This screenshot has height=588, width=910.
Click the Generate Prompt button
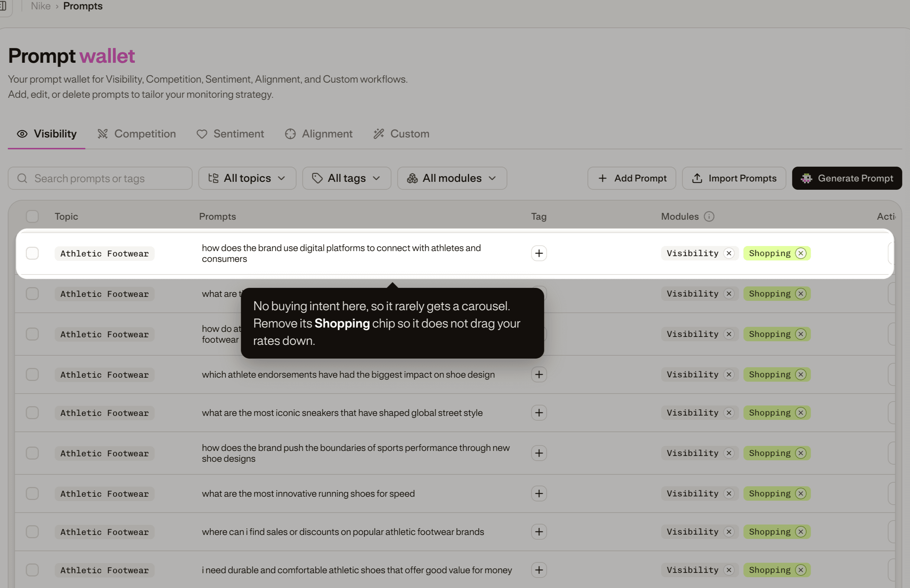[847, 178]
